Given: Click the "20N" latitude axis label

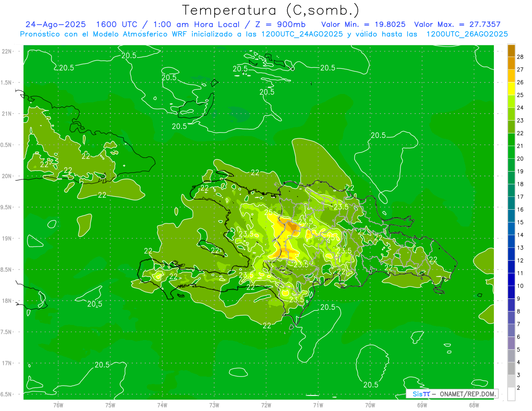Looking at the screenshot, I should click(7, 176).
